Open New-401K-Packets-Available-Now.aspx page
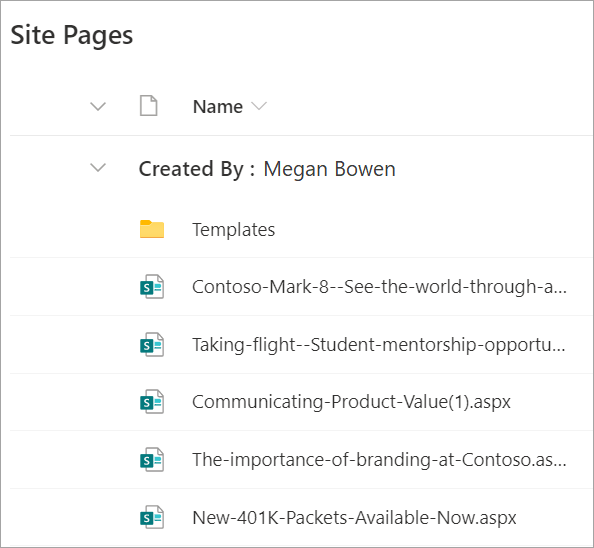 pyautogui.click(x=354, y=517)
